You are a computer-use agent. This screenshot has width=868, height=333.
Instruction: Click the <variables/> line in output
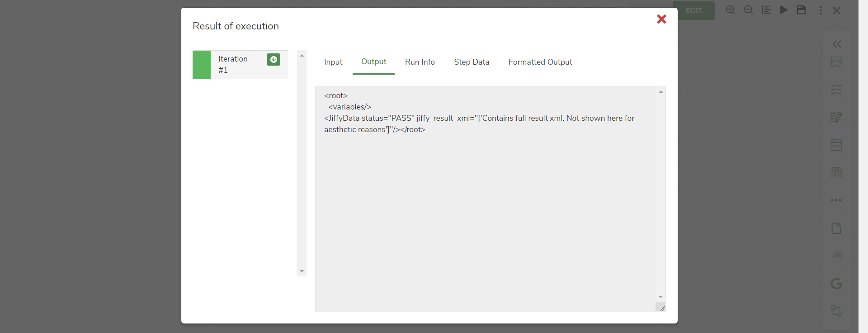[349, 107]
